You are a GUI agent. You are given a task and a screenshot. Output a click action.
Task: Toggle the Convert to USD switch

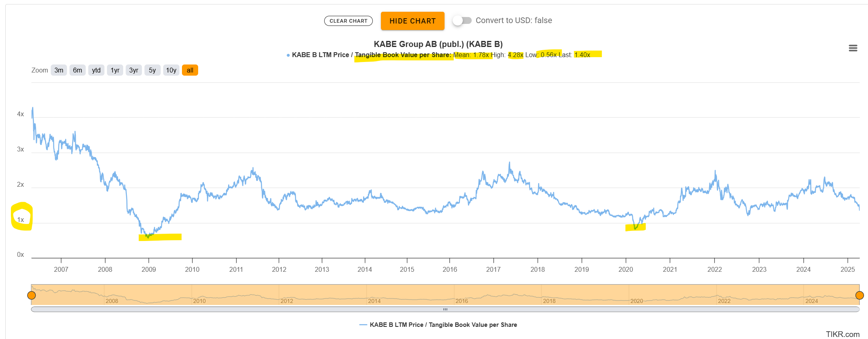[462, 20]
